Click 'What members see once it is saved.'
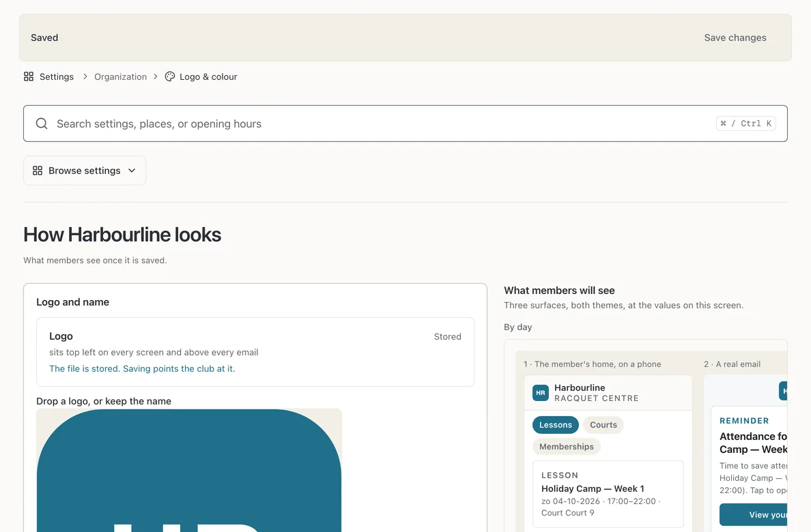811x532 pixels. pos(95,260)
